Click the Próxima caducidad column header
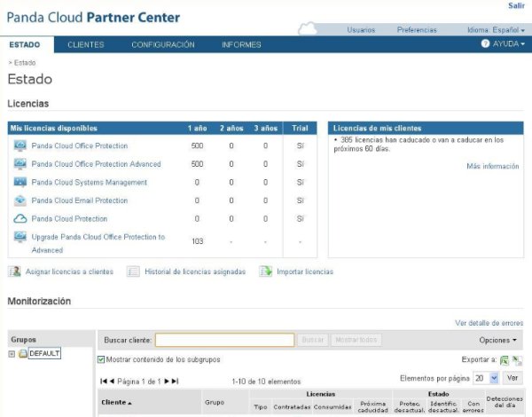Viewport: 532px width, 417px height. tap(373, 407)
